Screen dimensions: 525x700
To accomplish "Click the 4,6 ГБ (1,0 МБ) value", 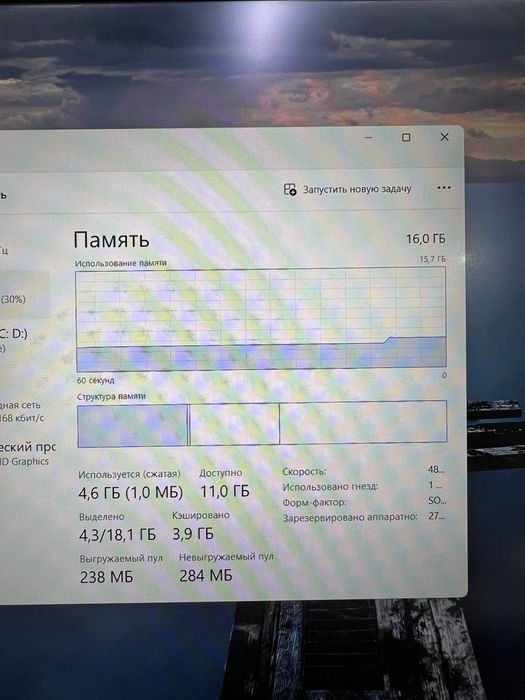I will (x=130, y=493).
